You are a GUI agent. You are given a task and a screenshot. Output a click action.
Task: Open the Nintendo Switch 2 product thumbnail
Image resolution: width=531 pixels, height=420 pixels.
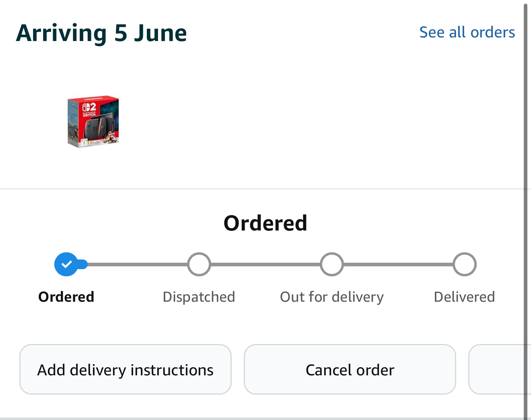coord(93,121)
